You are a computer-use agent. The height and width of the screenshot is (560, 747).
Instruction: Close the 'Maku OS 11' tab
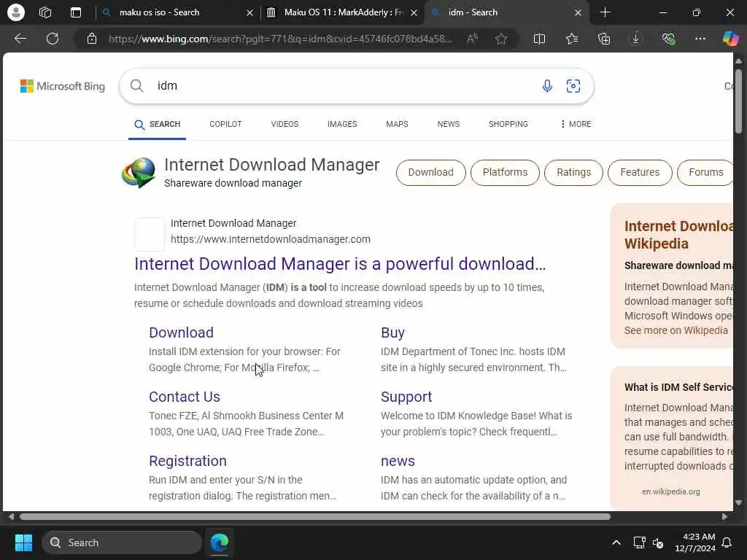[x=414, y=13]
